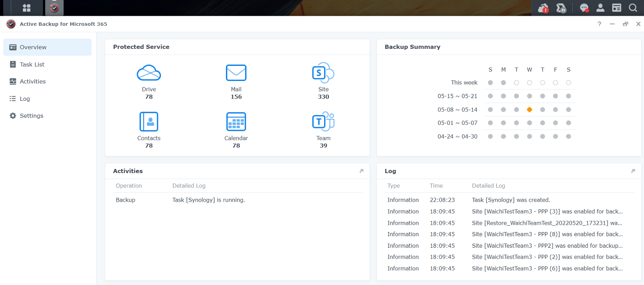Screen dimensions: 644x285
Task: Click 04-24 ~ 04-30 Sunday dot
Action: (x=490, y=136)
